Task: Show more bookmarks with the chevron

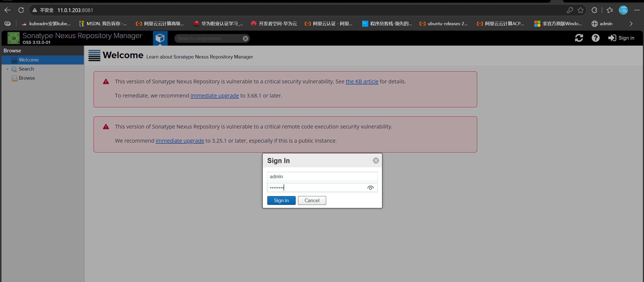Action: (631, 24)
